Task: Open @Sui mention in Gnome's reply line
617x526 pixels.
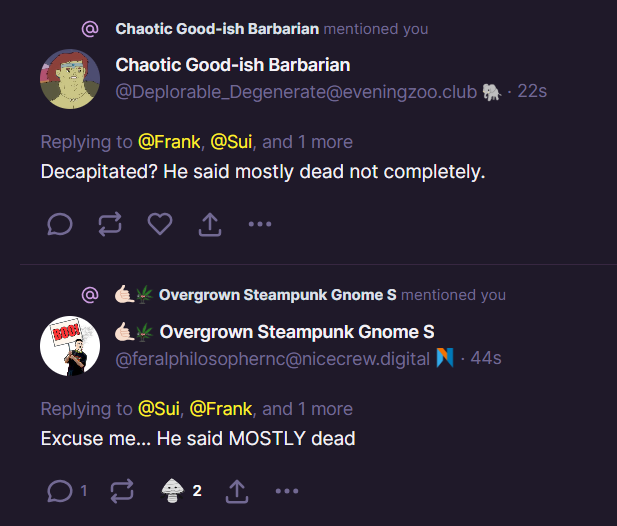Action: [159, 409]
